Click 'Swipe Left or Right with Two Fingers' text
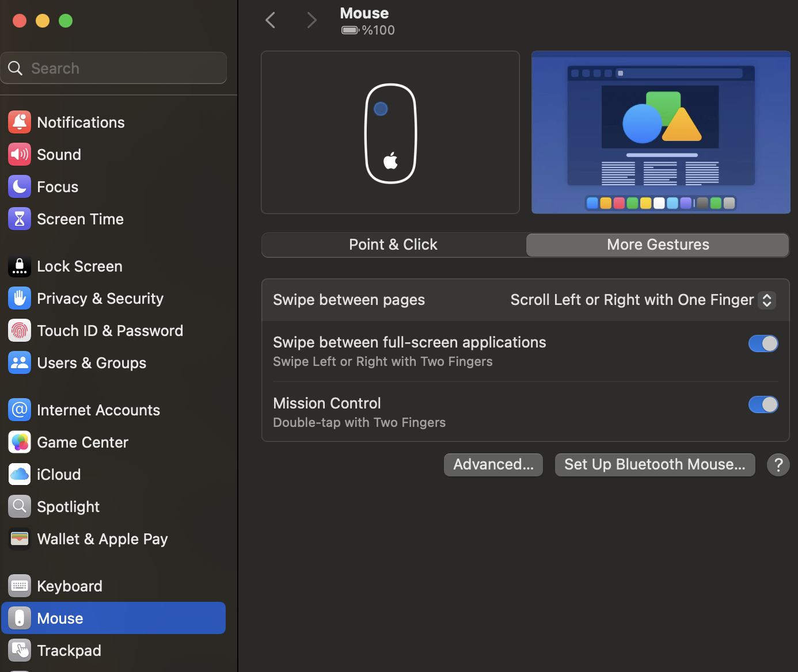Viewport: 798px width, 672px height. 383,361
